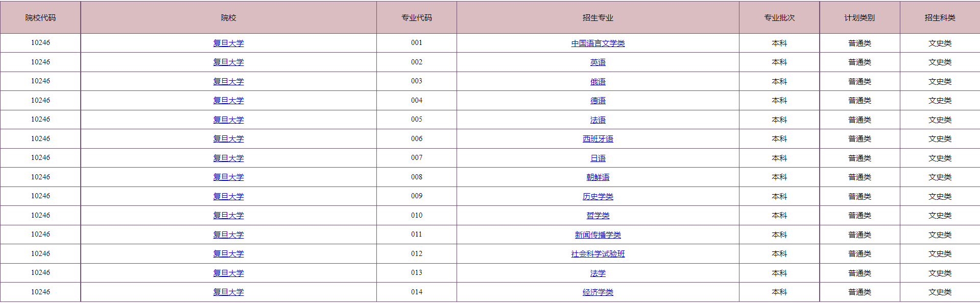Select major code cell 005
This screenshot has width=980, height=303.
(x=417, y=120)
